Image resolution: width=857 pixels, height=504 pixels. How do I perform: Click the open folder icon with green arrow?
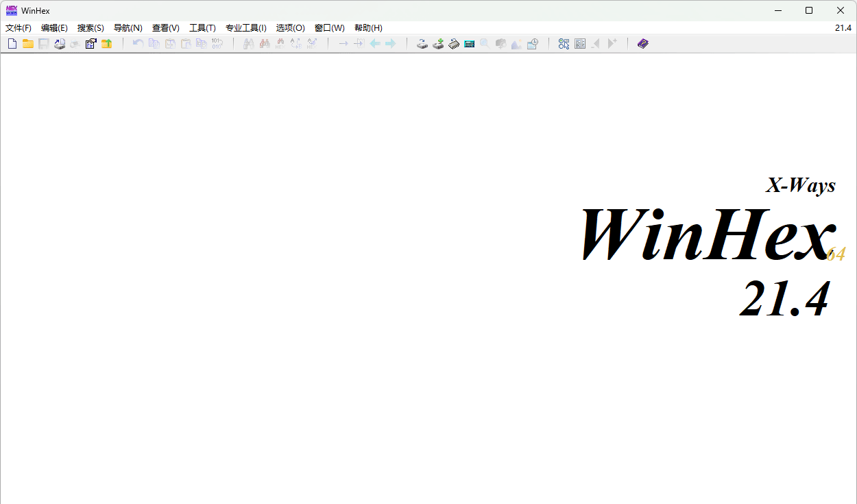[x=106, y=44]
